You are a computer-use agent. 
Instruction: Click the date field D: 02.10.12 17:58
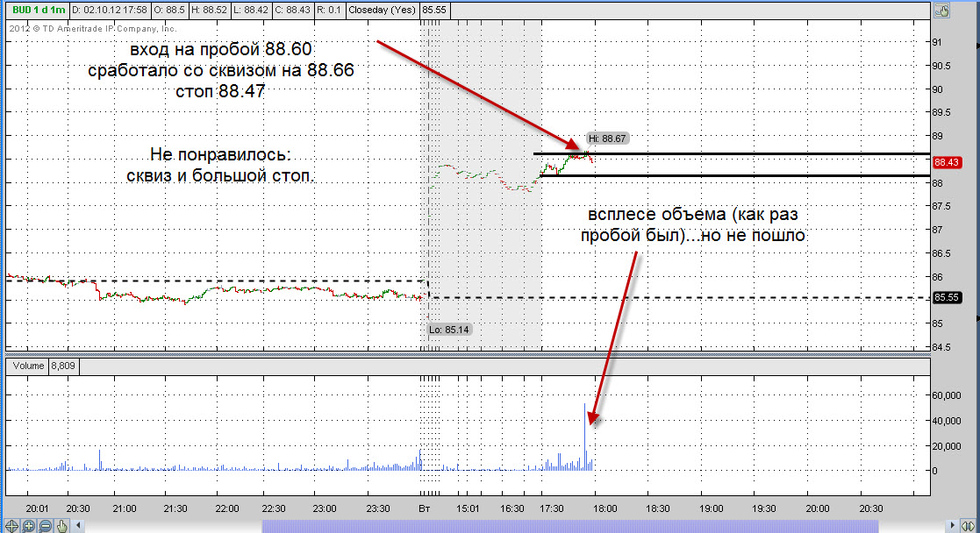(110, 10)
